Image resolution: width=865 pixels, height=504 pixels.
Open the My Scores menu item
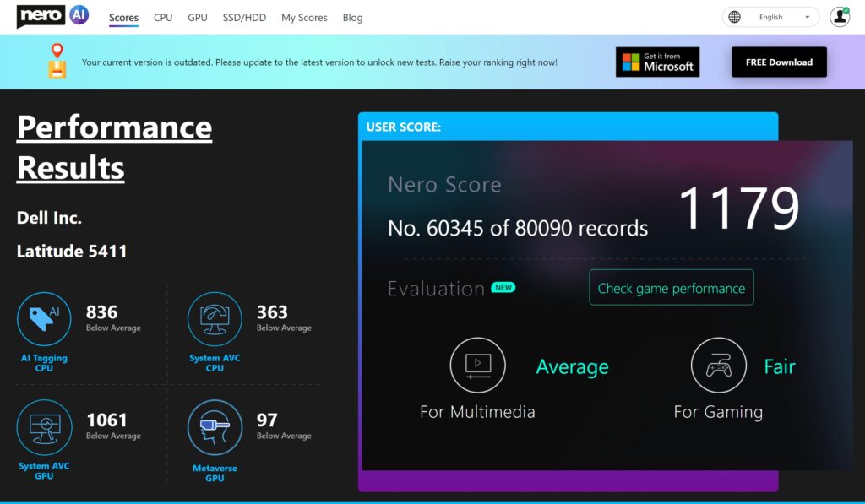[304, 17]
